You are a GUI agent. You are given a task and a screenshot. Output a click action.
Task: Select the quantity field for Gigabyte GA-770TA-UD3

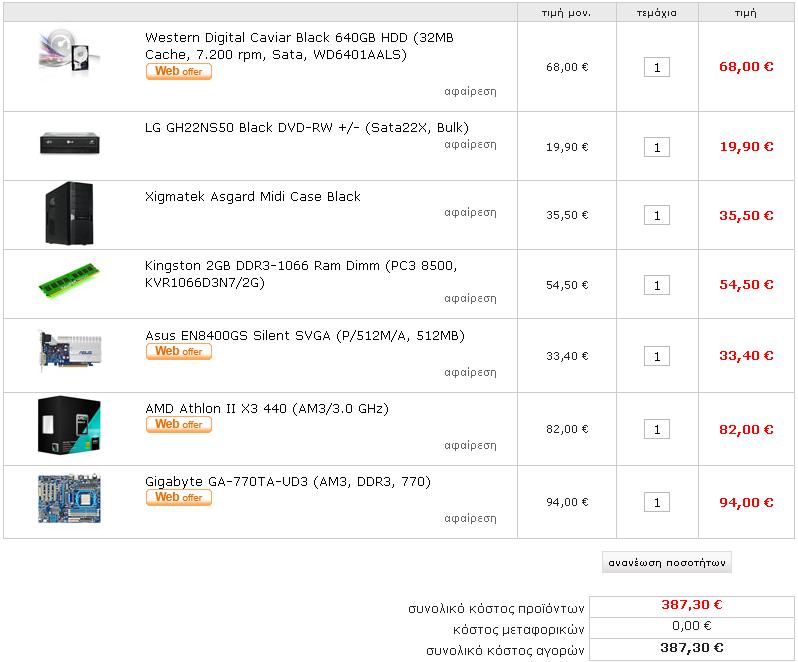(657, 502)
